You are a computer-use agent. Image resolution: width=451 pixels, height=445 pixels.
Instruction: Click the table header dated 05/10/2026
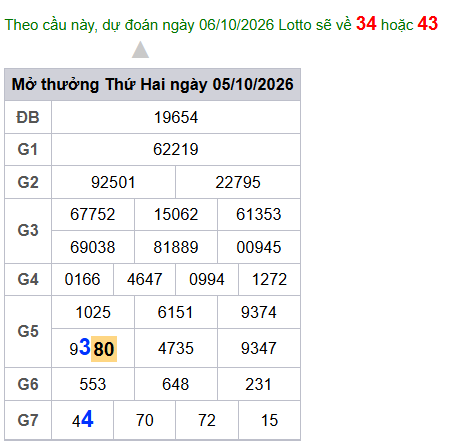point(152,84)
